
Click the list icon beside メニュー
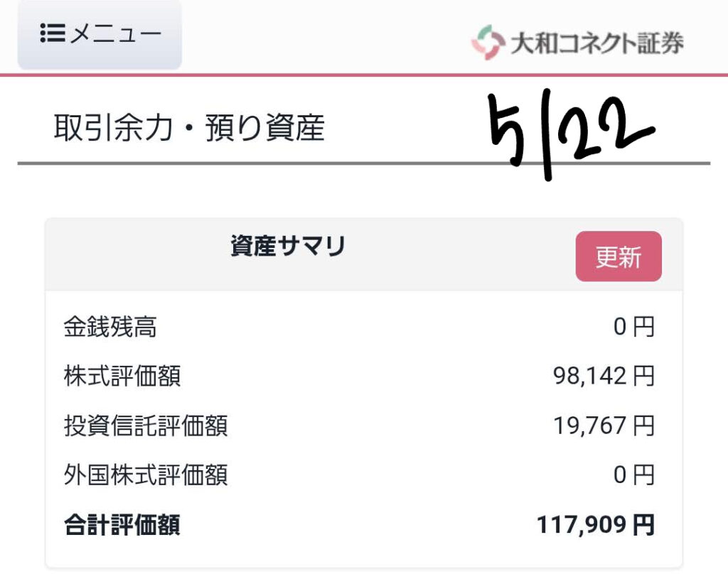(53, 33)
